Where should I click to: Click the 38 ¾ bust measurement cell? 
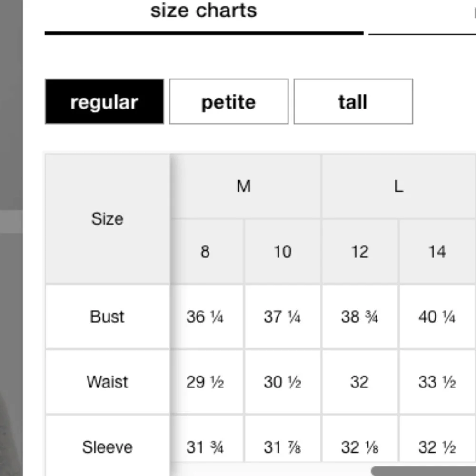tap(360, 317)
